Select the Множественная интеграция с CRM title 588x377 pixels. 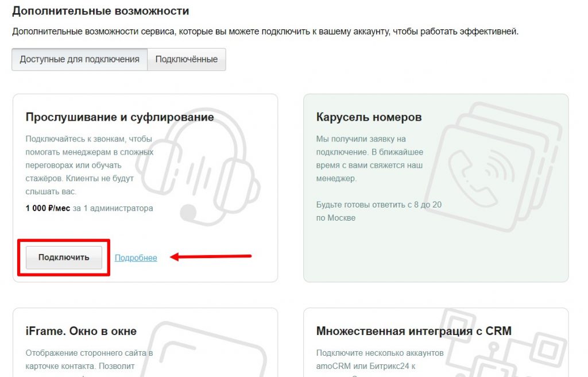click(x=413, y=331)
